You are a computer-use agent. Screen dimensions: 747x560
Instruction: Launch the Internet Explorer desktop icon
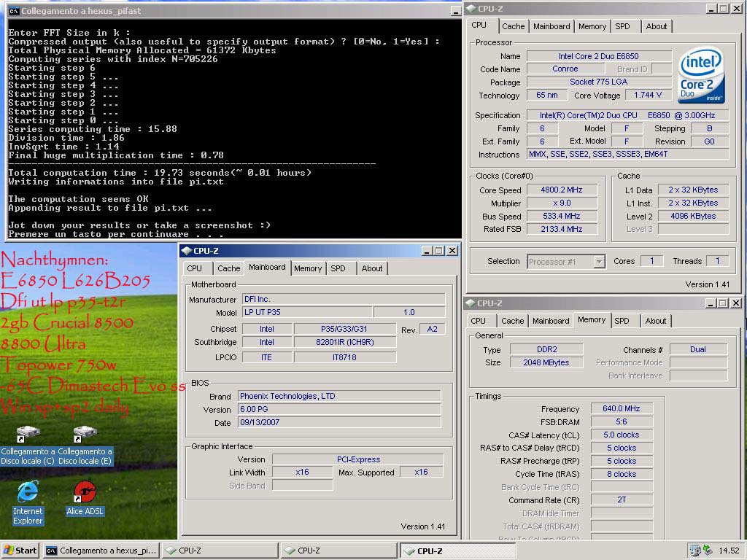[28, 503]
